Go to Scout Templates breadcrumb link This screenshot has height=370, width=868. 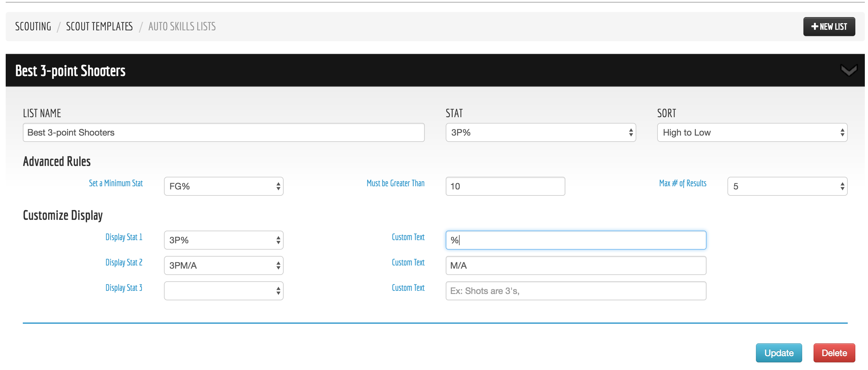click(x=99, y=26)
